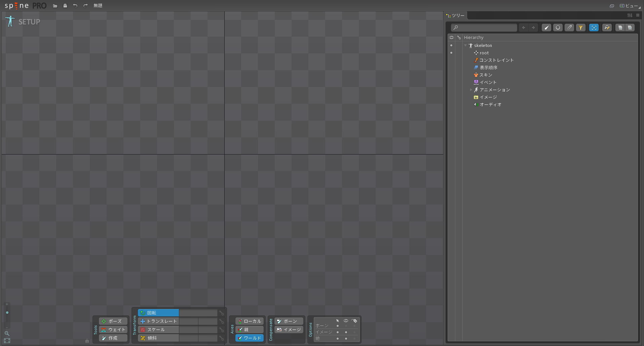Click the paperclip attachment filter icon
The height and width of the screenshot is (346, 644).
click(569, 28)
